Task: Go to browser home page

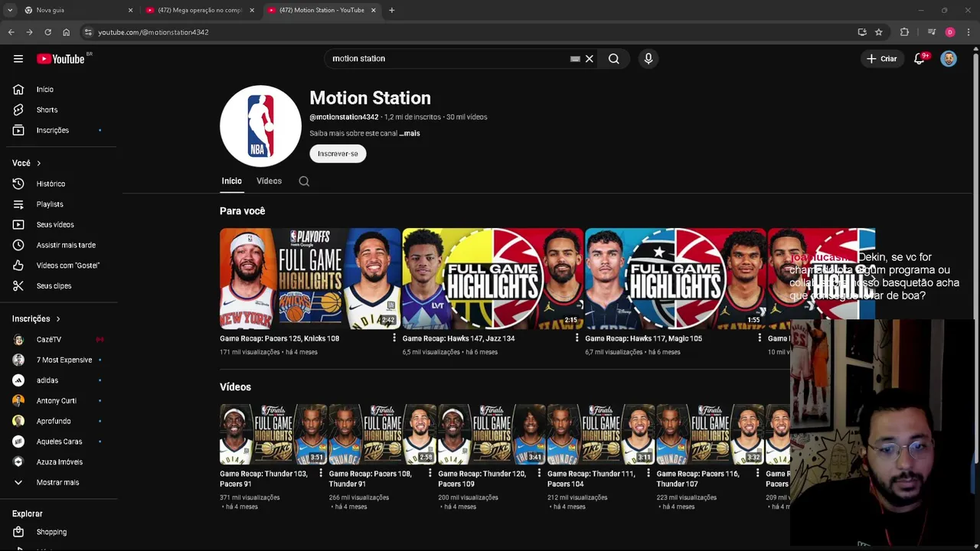Action: [66, 32]
